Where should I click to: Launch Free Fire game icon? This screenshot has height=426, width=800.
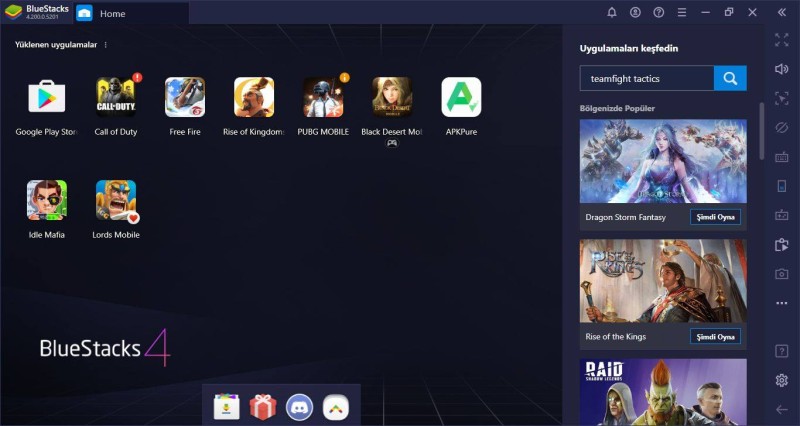(185, 98)
